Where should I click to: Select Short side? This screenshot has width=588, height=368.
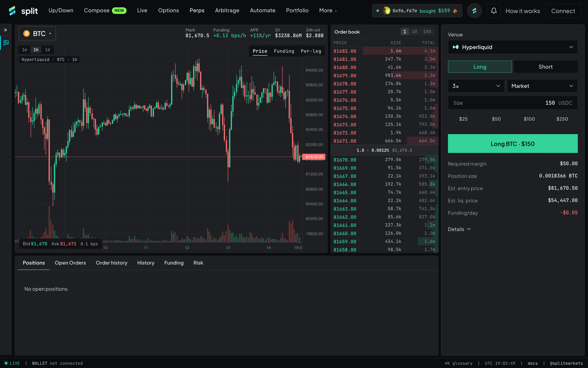[546, 67]
